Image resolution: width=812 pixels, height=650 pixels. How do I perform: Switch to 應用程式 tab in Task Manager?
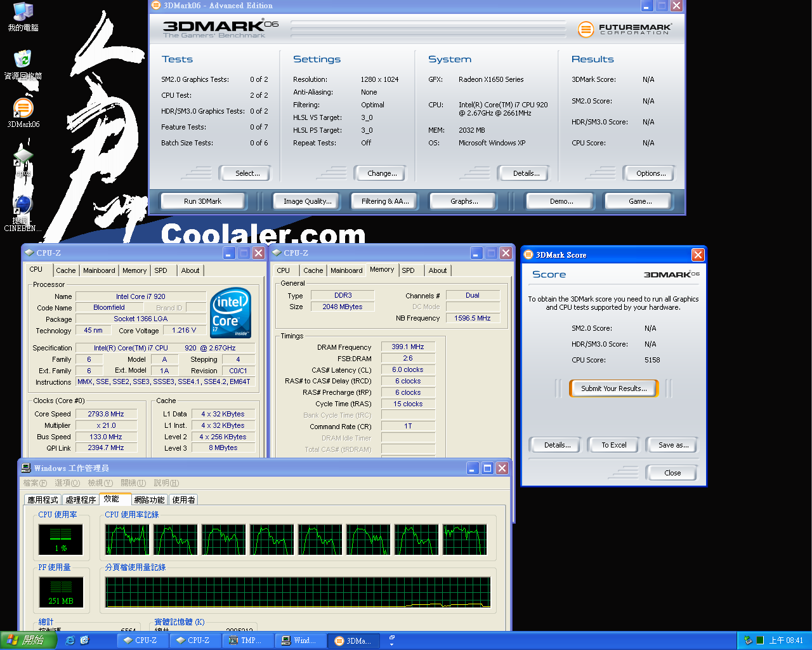(x=43, y=500)
